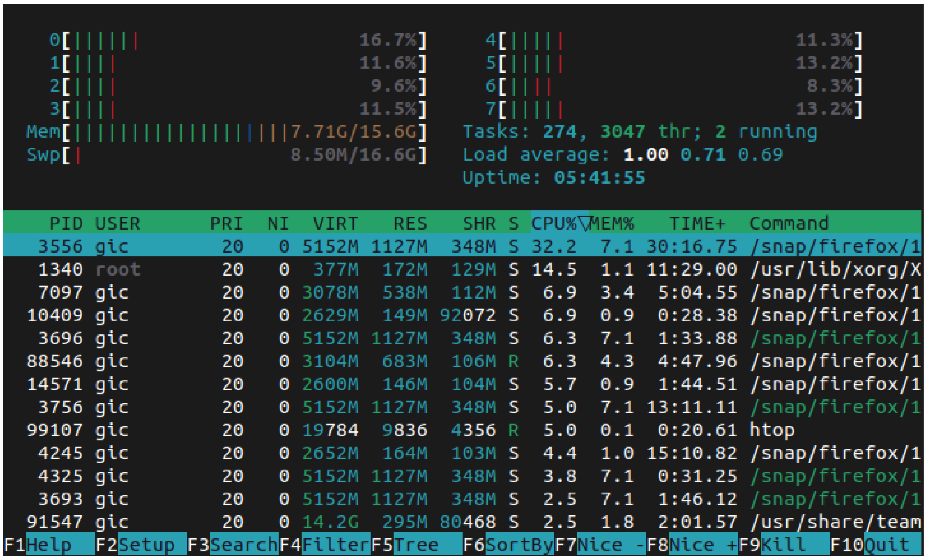This screenshot has height=560, width=928.
Task: Toggle Tree view with the F5 button
Action: pos(416,545)
